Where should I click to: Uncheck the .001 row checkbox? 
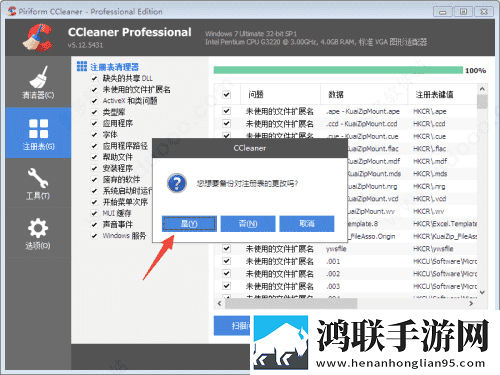pos(227,261)
